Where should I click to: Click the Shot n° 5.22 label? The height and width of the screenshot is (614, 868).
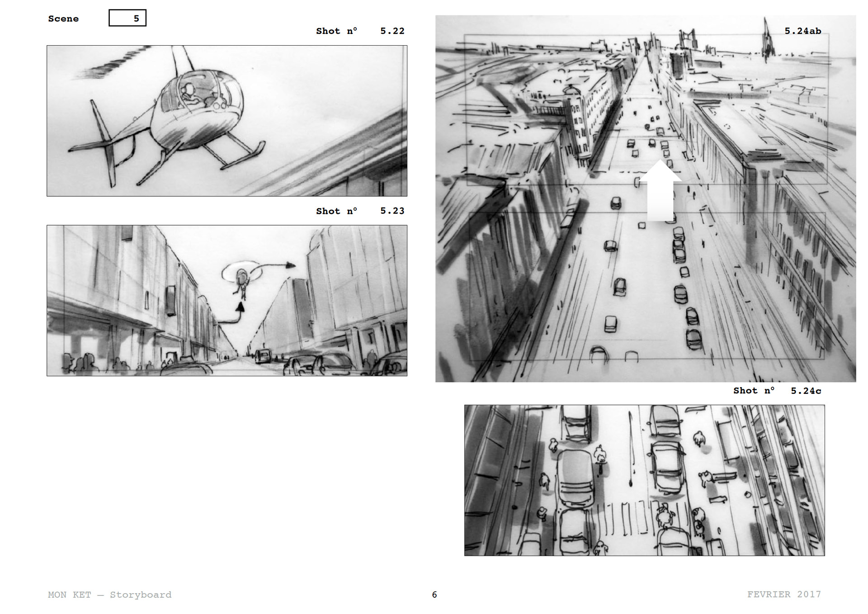coord(360,31)
